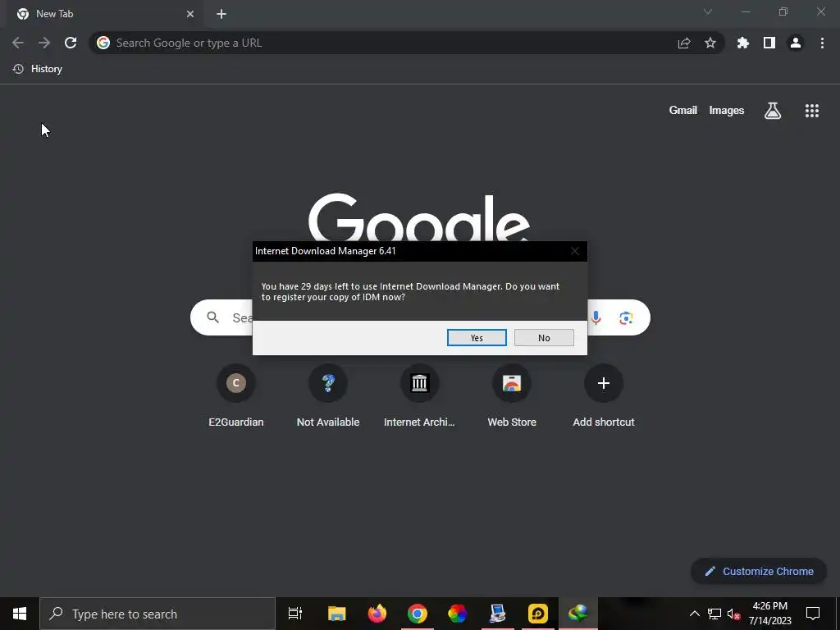Open the Chrome three-dot menu

click(822, 43)
